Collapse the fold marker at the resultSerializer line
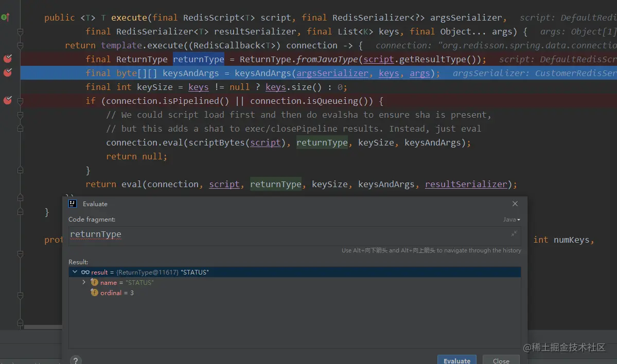Screen dimensions: 617x364 click(x=20, y=31)
